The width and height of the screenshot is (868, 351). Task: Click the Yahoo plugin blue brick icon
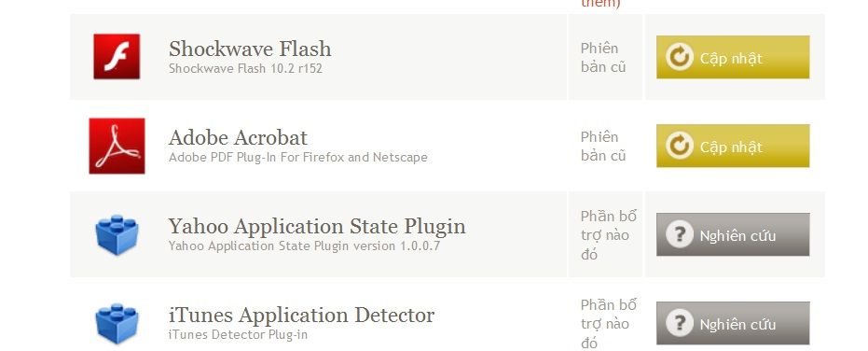[x=117, y=234]
